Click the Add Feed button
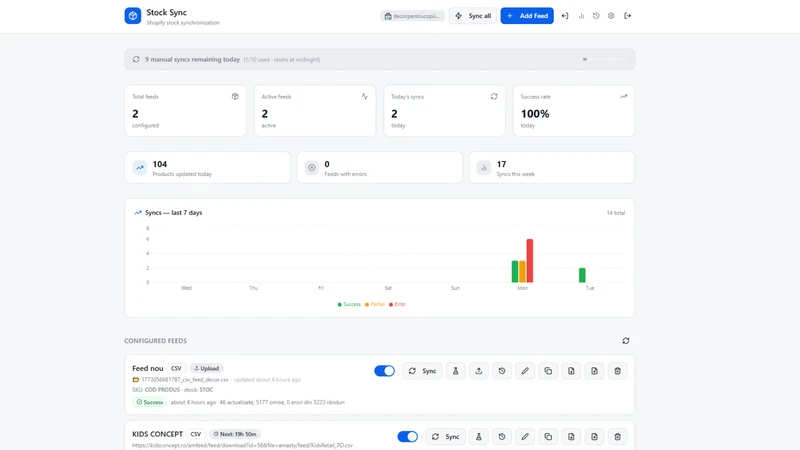 [x=527, y=16]
